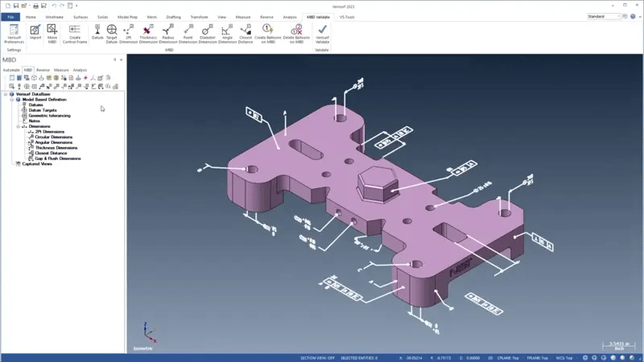The height and width of the screenshot is (362, 644).
Task: Toggle the 3D mode indicator in status bar
Action: coord(489,357)
